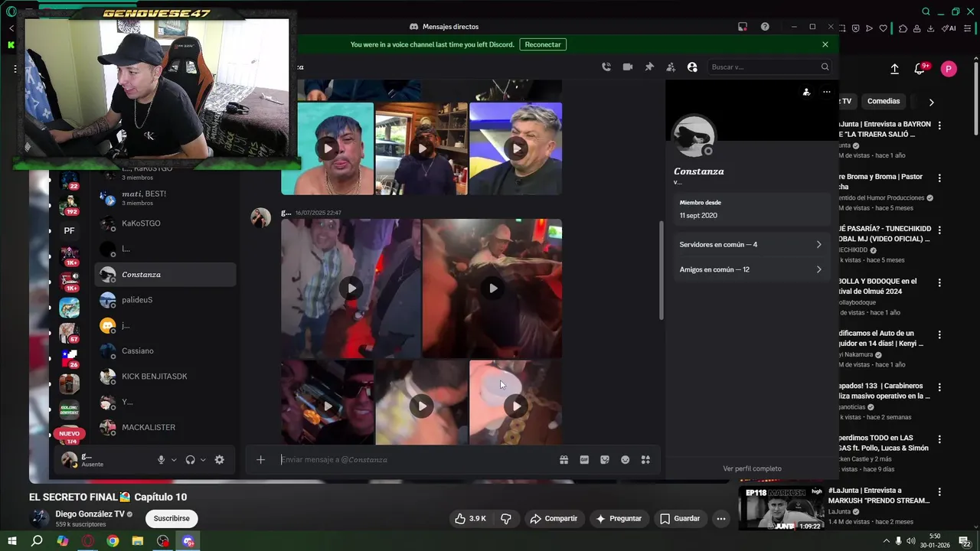Open the 'mati, BEST!' group chat
Viewport: 980px width, 551px height.
[x=165, y=197]
